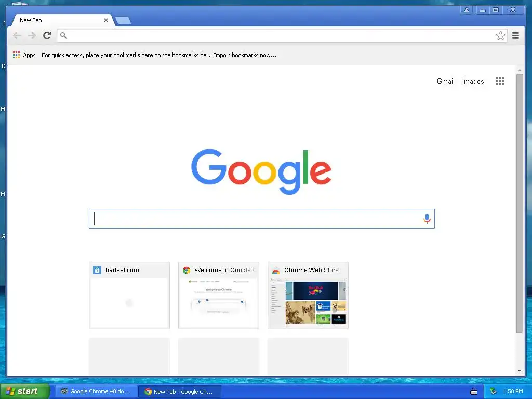The width and height of the screenshot is (532, 399).
Task: Open the Chrome profile (person) button
Action: click(x=467, y=10)
